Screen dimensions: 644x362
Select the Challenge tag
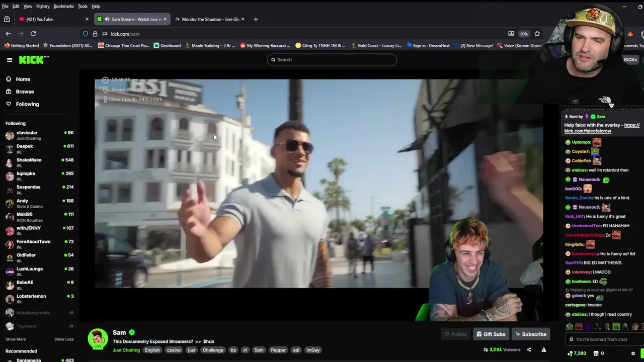[213, 350]
